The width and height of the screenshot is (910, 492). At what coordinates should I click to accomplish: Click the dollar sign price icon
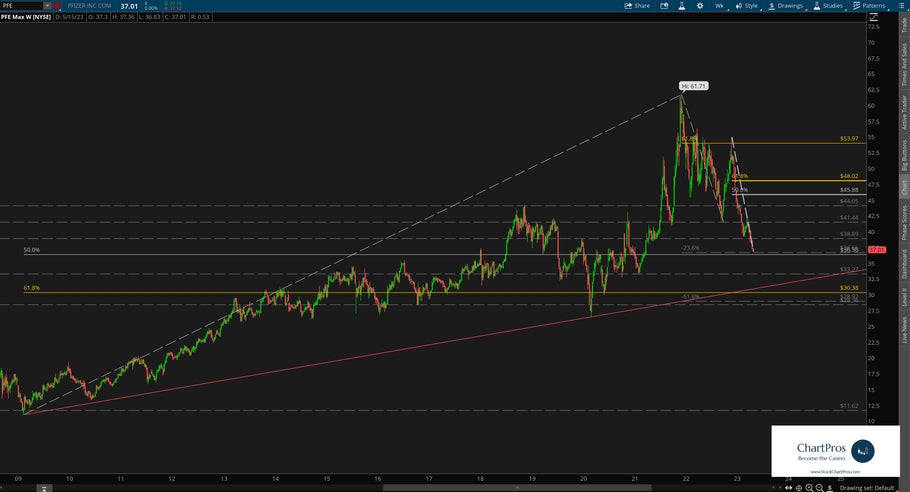(x=830, y=488)
